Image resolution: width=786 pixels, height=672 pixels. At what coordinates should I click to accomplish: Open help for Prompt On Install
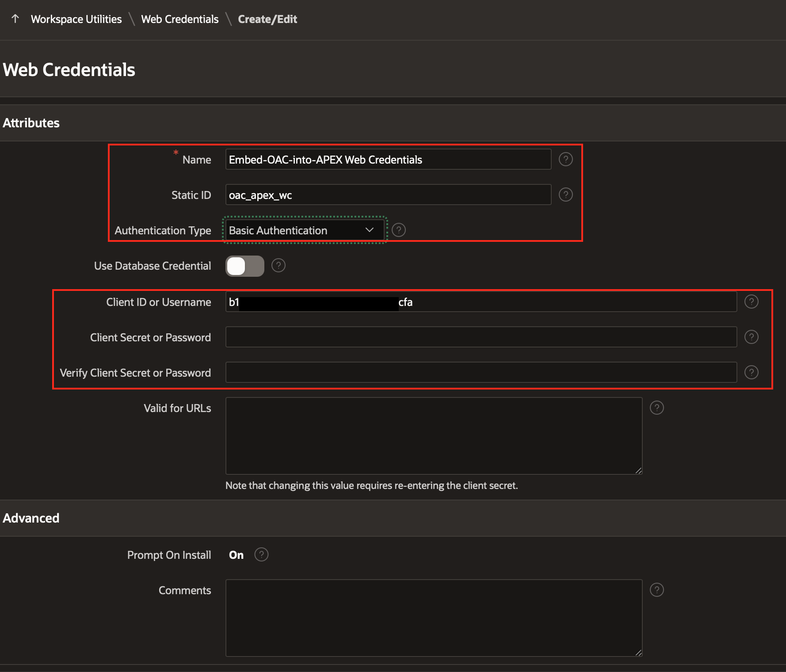click(261, 554)
